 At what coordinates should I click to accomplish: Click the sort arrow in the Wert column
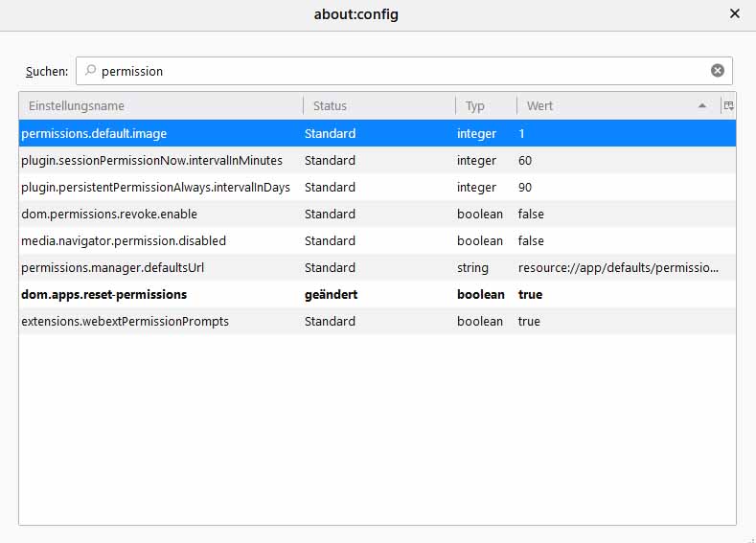[x=702, y=105]
